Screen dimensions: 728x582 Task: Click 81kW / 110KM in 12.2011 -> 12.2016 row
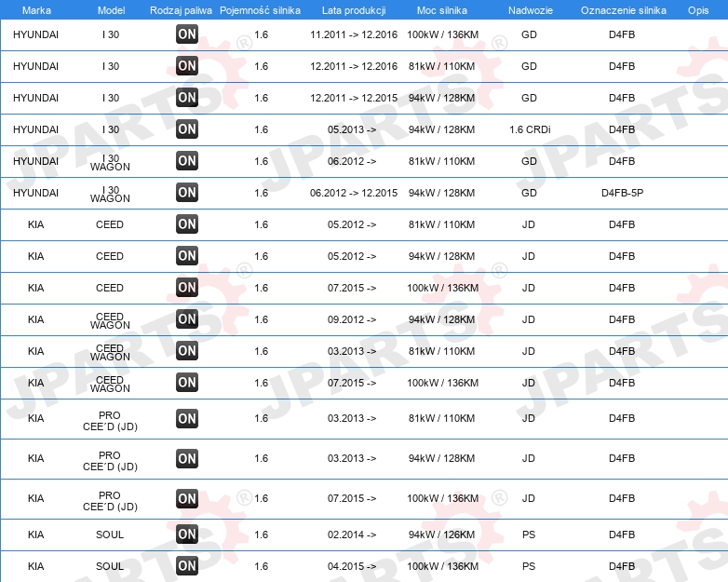click(x=442, y=66)
